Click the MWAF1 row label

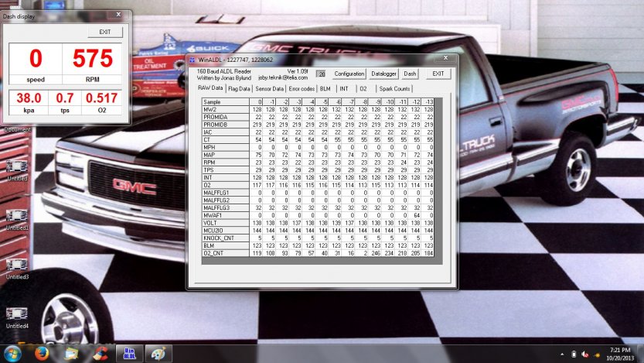pyautogui.click(x=226, y=215)
